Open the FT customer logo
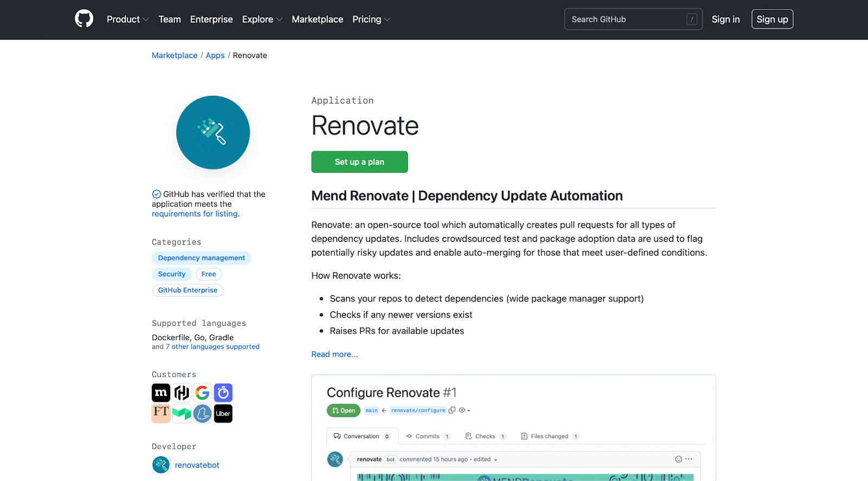 161,413
